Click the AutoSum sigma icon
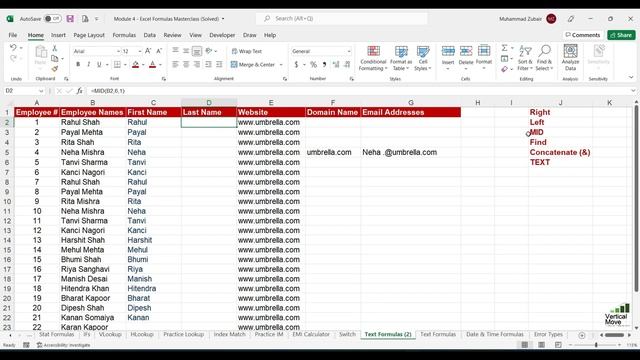The width and height of the screenshot is (640, 360). pos(504,48)
